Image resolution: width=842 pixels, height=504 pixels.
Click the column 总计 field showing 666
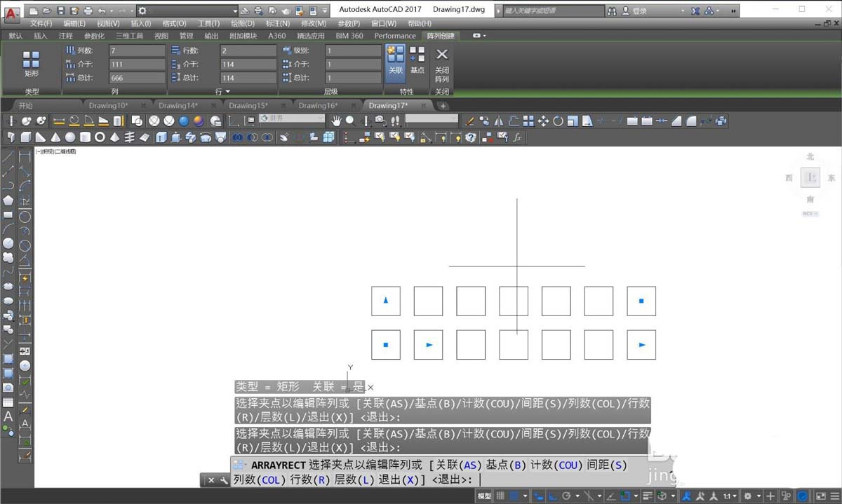tap(137, 78)
